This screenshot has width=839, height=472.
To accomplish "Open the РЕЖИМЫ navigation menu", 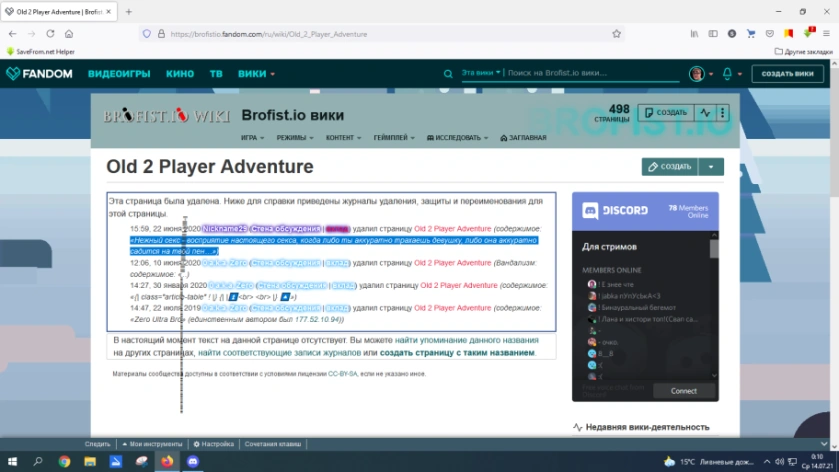I will pos(295,138).
